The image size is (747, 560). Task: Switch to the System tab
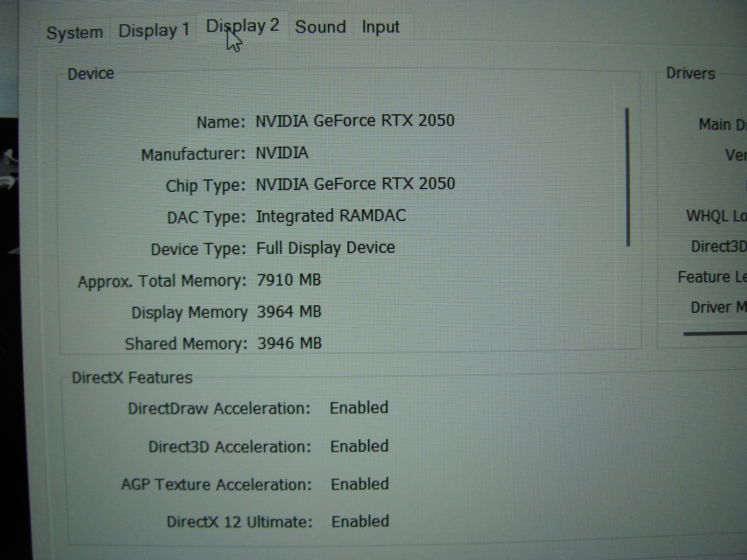[x=75, y=33]
